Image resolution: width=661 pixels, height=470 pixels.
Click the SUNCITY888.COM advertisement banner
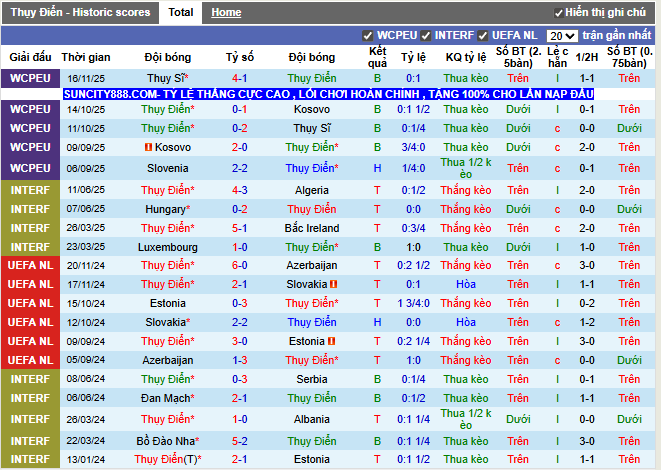pos(328,94)
